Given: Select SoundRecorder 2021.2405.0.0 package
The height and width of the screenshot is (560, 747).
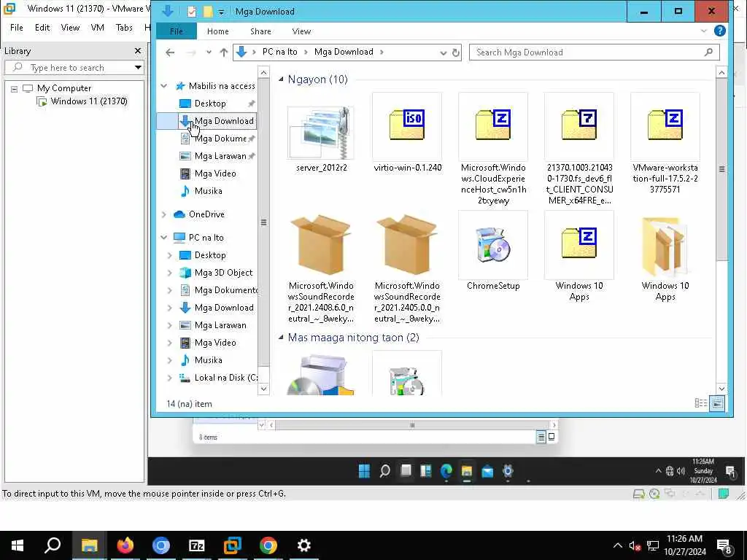Looking at the screenshot, I should [407, 268].
